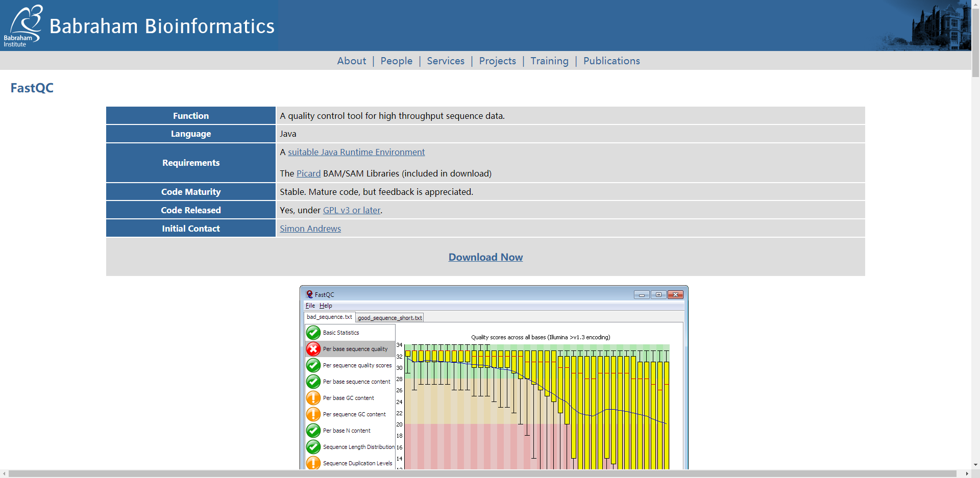Click the Code Maturity row header cell
The width and height of the screenshot is (980, 478).
191,192
